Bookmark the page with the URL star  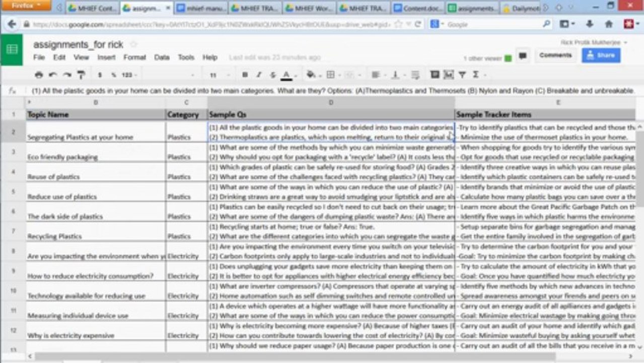pyautogui.click(x=398, y=24)
